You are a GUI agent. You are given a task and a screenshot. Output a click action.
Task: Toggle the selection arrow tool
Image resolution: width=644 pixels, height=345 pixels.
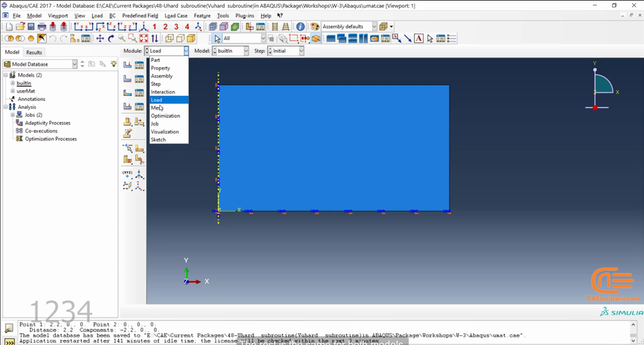218,39
